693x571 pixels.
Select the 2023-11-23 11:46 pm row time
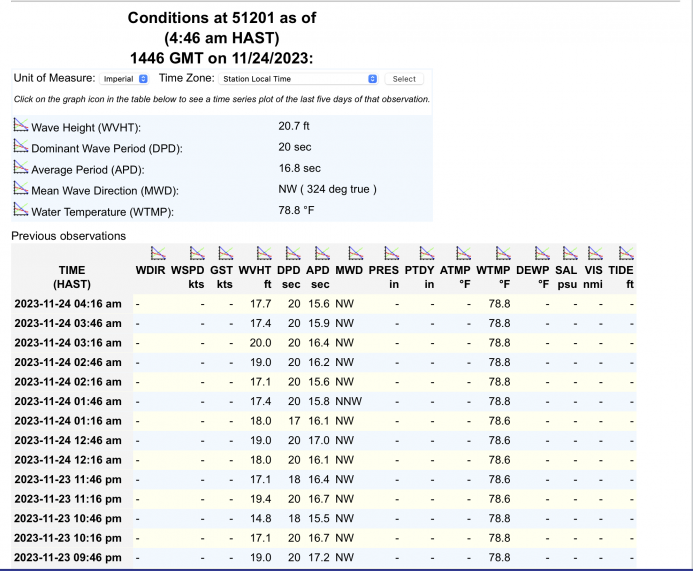pos(68,479)
